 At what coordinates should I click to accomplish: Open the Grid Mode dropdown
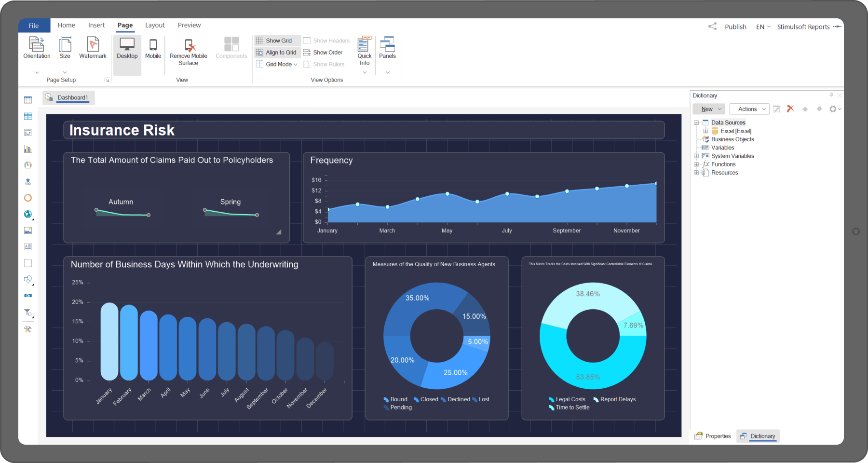[x=278, y=64]
